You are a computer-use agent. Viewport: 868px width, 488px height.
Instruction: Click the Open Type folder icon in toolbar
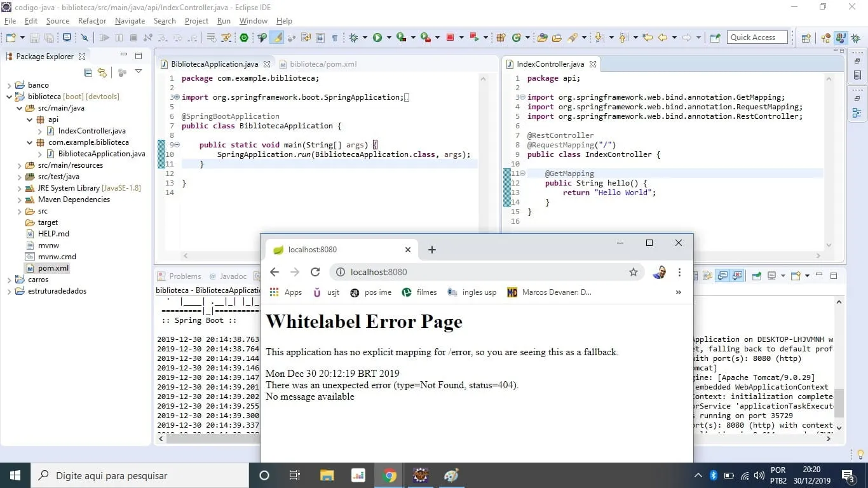pyautogui.click(x=542, y=37)
